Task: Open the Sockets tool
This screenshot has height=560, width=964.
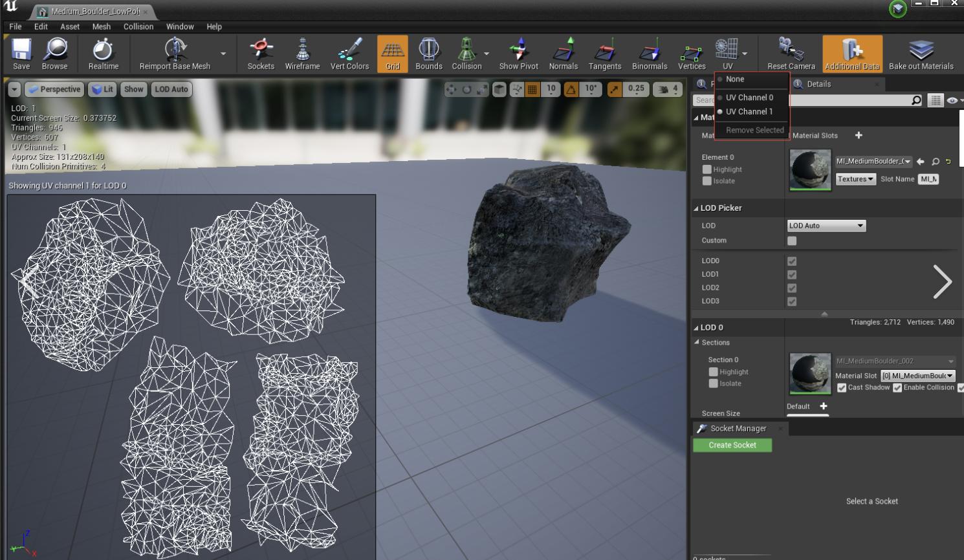Action: point(261,53)
